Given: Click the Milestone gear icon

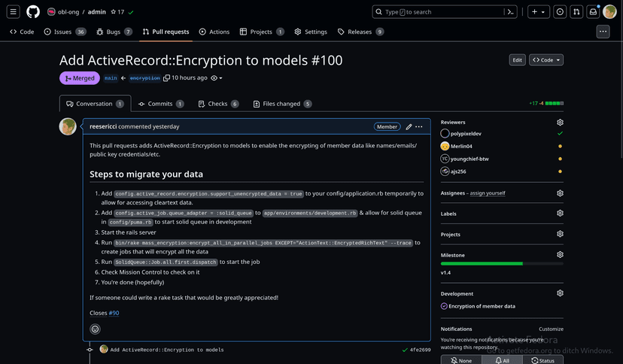Looking at the screenshot, I should pos(560,255).
